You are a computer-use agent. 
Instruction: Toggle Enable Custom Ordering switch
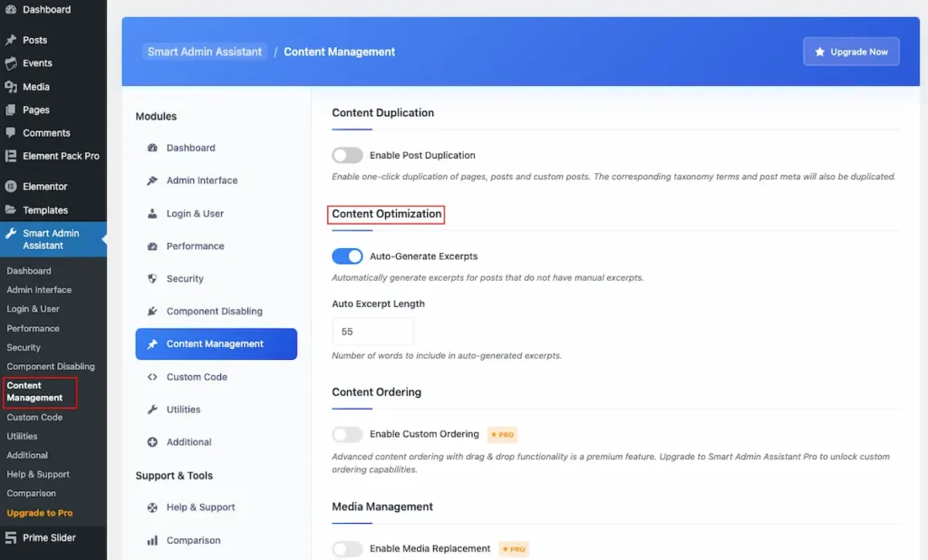[x=347, y=434]
